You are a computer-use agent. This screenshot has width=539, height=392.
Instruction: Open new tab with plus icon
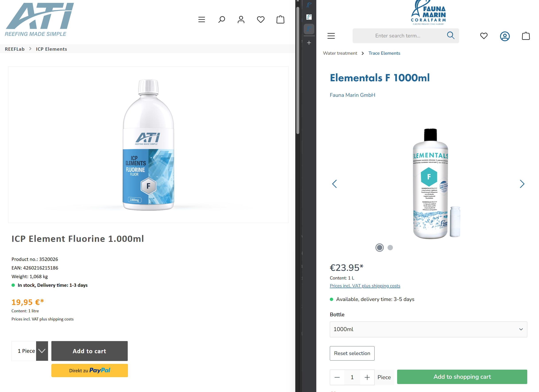tap(309, 43)
